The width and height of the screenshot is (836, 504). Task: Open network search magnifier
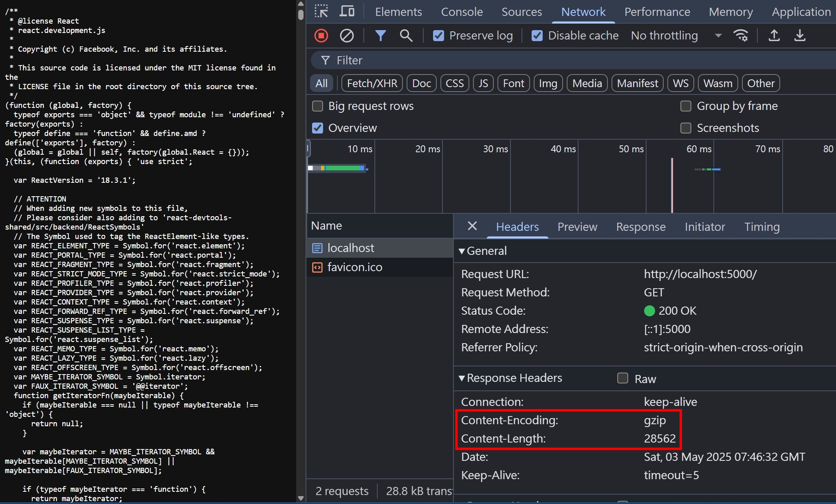pos(406,36)
